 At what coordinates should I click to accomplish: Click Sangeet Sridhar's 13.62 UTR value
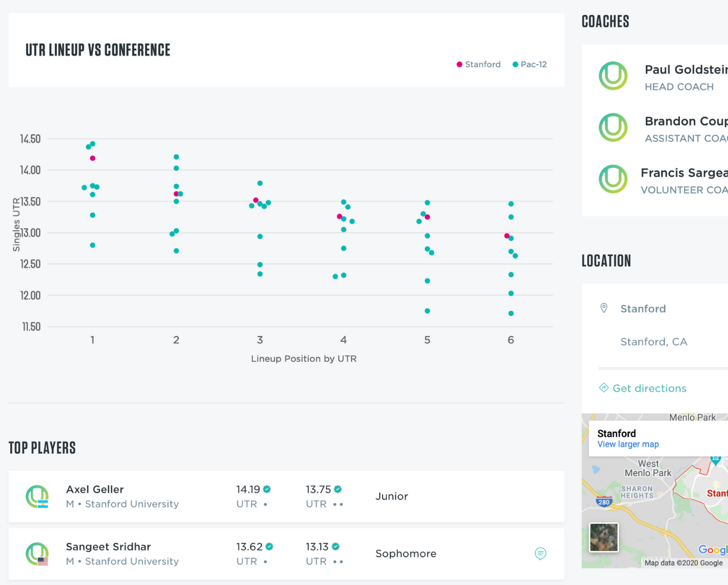point(249,547)
